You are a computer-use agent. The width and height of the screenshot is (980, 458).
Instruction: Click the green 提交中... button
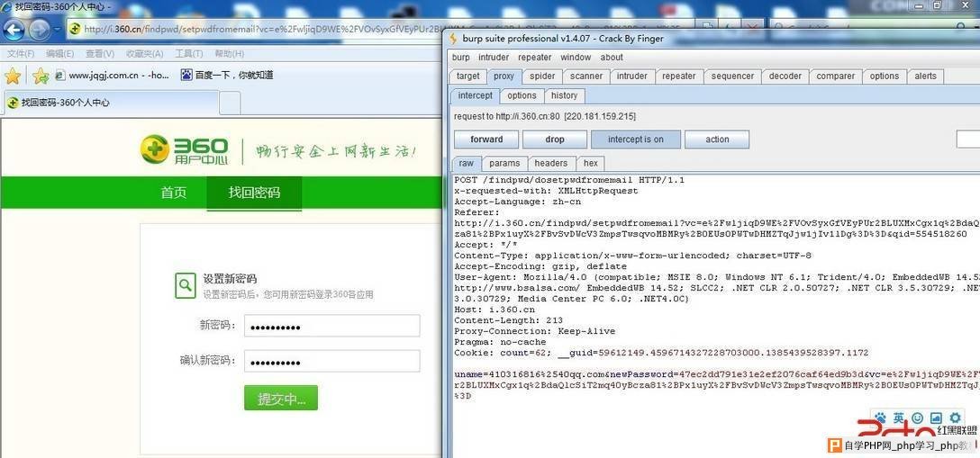click(x=281, y=398)
